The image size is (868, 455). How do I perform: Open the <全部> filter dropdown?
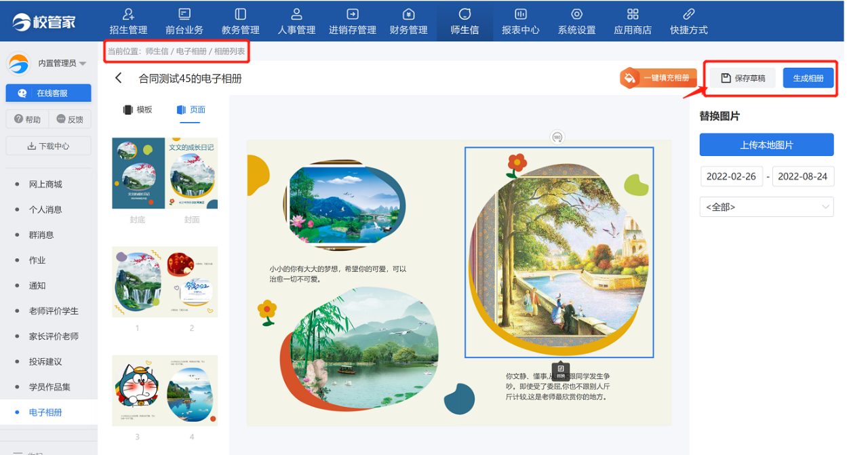tap(766, 207)
